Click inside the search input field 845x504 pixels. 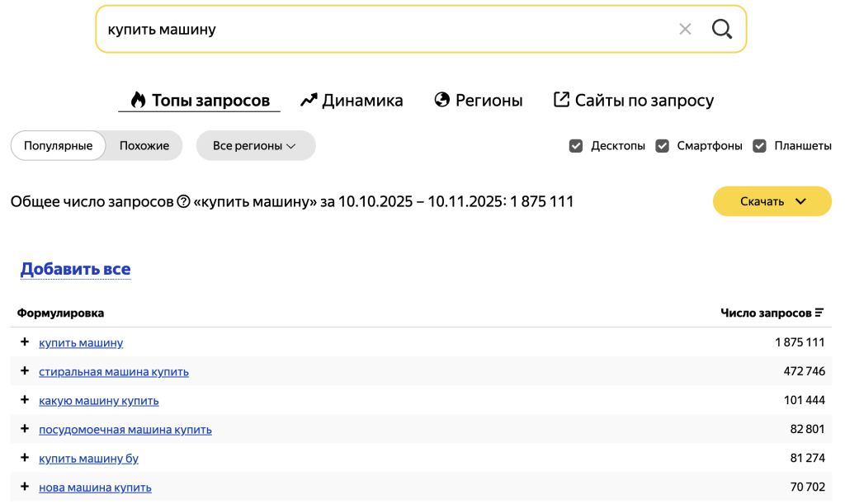coord(330,29)
